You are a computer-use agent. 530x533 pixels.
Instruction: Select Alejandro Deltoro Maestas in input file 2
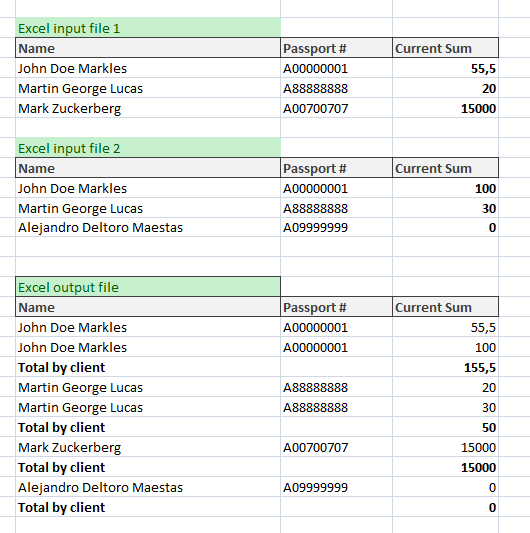148,227
